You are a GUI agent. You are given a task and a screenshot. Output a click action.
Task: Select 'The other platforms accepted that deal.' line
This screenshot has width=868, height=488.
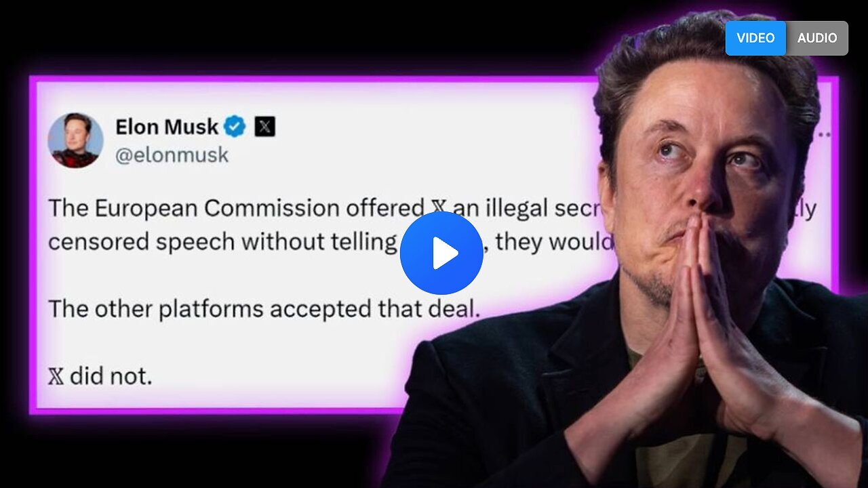point(264,309)
